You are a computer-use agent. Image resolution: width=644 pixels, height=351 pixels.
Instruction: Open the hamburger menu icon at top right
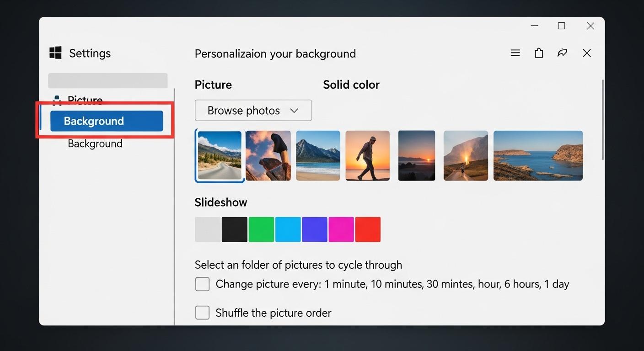[515, 53]
